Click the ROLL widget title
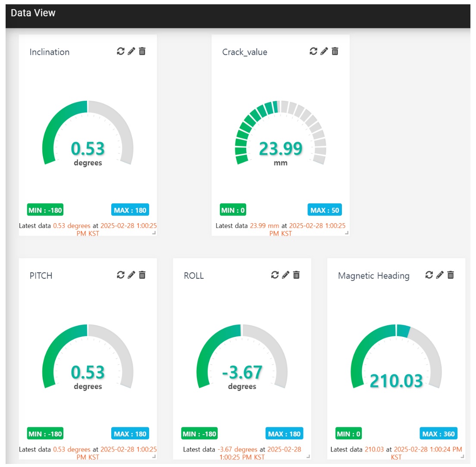Viewport: 476px width, 467px height. click(x=194, y=276)
